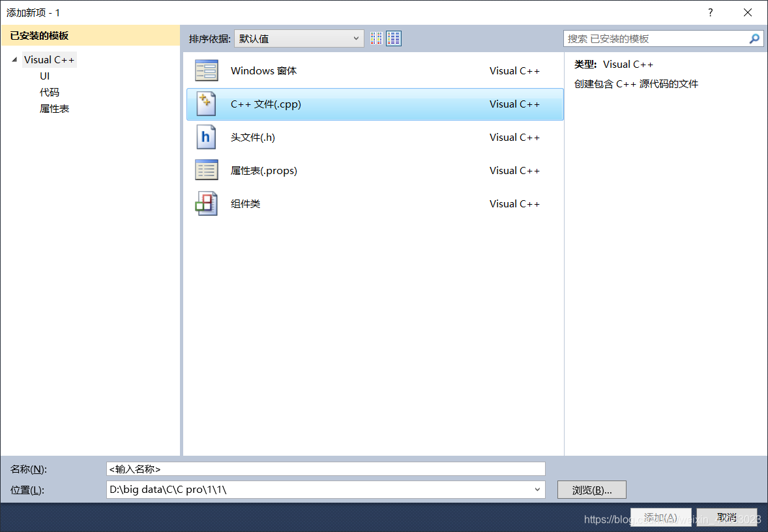Click Visual C++ type in 组件类 row

pyautogui.click(x=514, y=204)
